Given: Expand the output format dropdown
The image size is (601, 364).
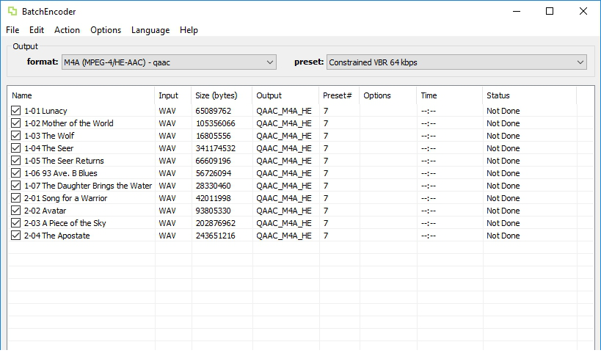Looking at the screenshot, I should pos(169,62).
